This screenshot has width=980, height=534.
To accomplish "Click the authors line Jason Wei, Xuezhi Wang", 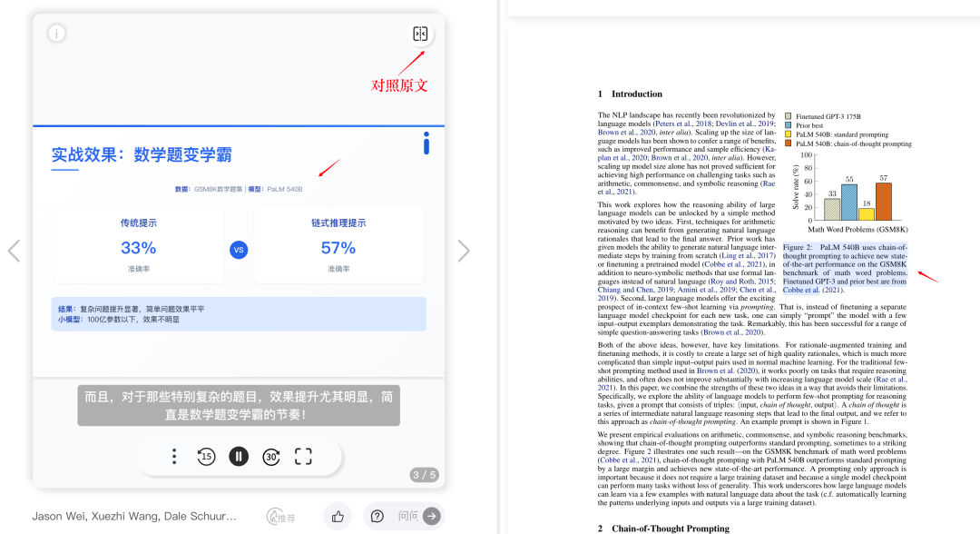I will (134, 516).
